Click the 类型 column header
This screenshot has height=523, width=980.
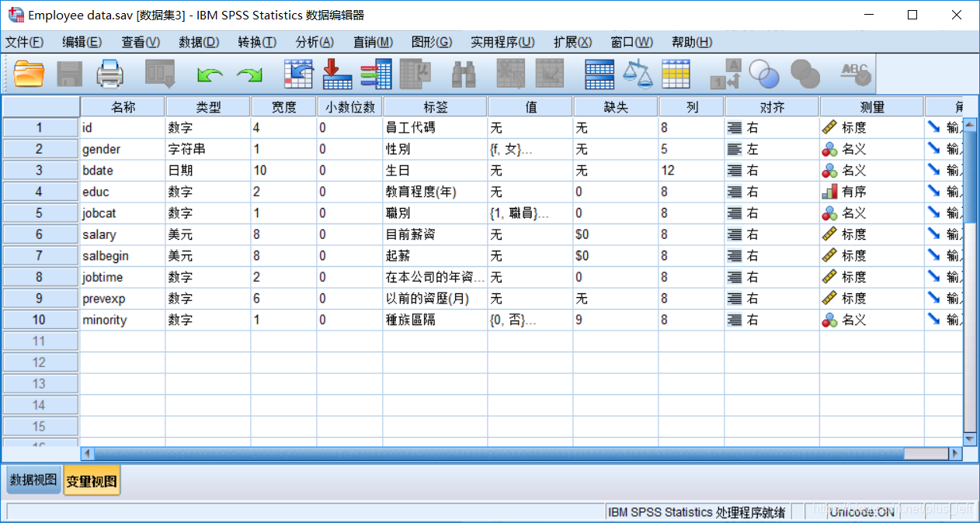pyautogui.click(x=208, y=107)
